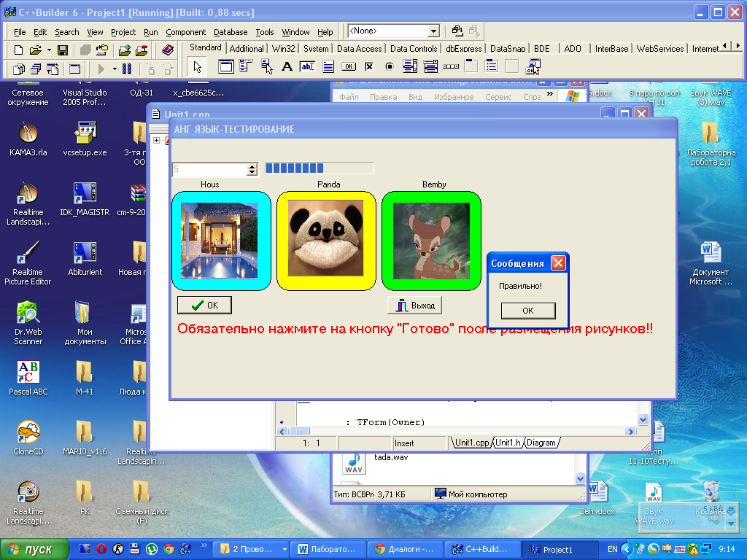Image resolution: width=747 pixels, height=560 pixels.
Task: Select the GroupBox component icon
Action: pyautogui.click(x=471, y=66)
